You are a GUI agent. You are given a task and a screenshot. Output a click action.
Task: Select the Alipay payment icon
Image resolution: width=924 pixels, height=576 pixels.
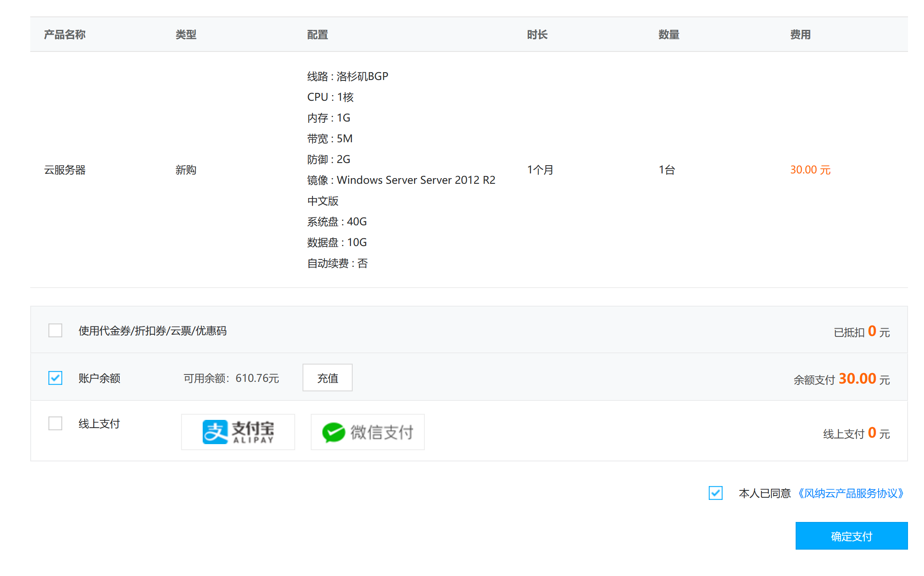238,431
